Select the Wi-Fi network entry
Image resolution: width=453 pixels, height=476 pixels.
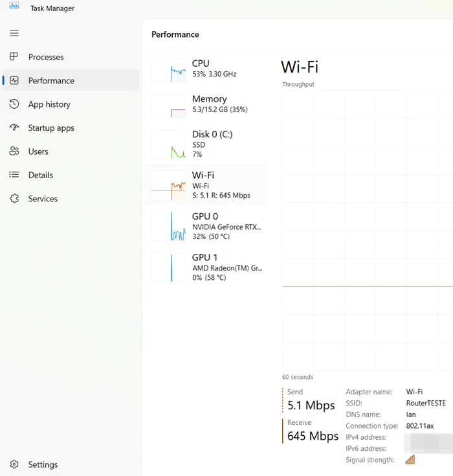pyautogui.click(x=208, y=185)
